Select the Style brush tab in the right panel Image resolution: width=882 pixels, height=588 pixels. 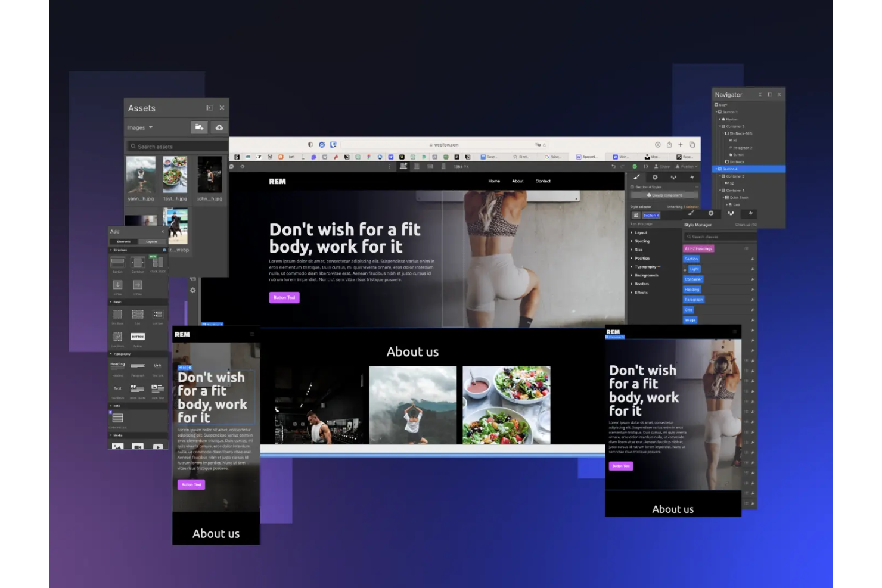click(x=636, y=178)
